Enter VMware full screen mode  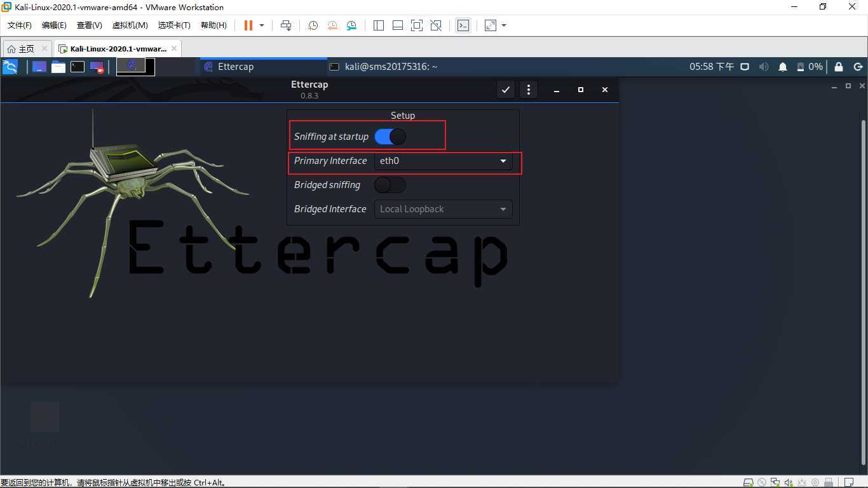(x=417, y=25)
